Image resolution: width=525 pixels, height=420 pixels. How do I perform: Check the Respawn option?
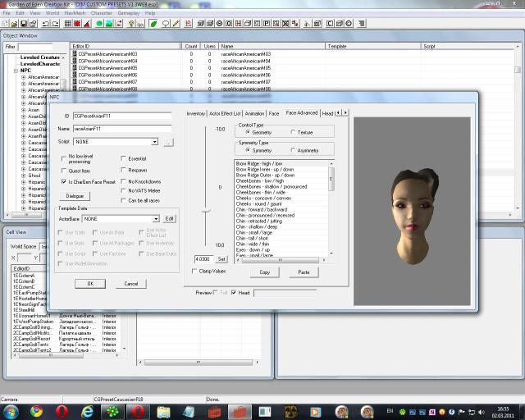(123, 170)
